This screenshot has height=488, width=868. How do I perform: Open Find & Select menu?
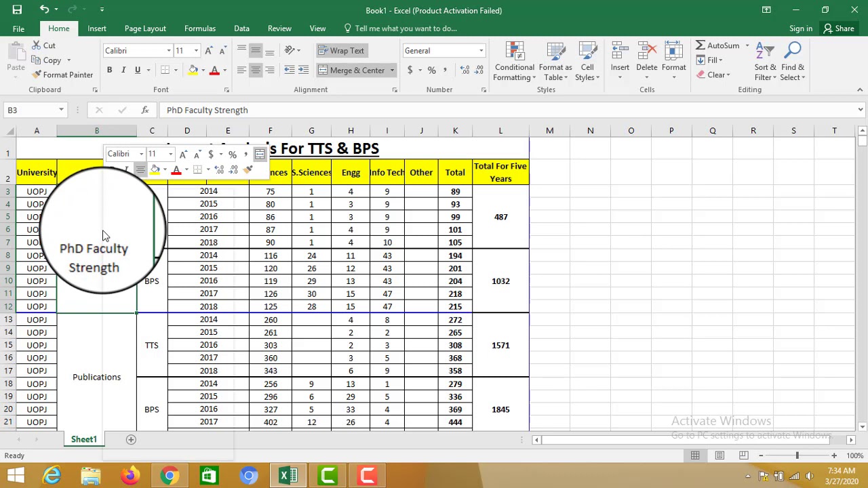[x=793, y=62]
